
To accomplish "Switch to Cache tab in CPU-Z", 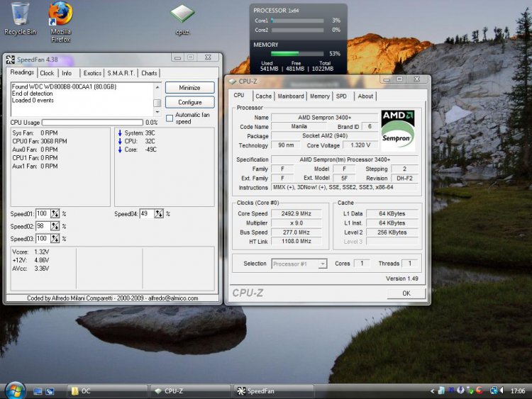I will (264, 96).
